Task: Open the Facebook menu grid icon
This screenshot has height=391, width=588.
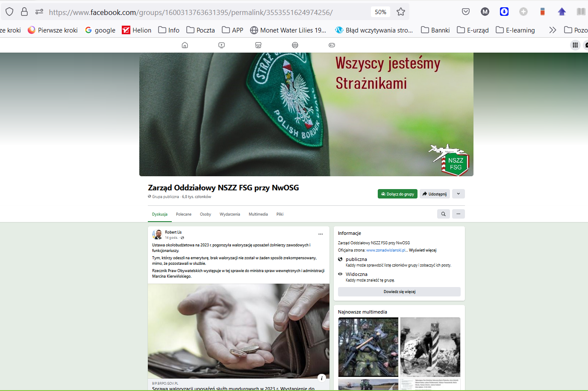Action: (x=575, y=45)
